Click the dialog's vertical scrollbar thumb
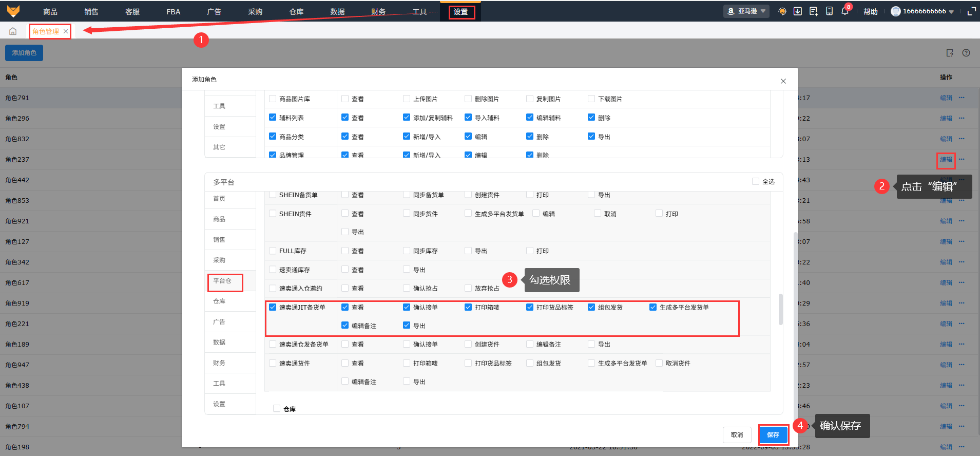The height and width of the screenshot is (456, 980). [780, 309]
